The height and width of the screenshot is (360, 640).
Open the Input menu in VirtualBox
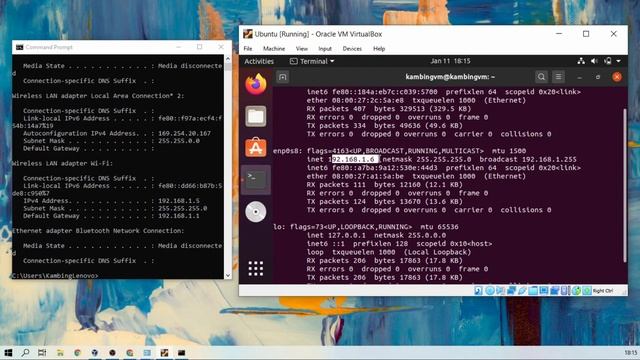[x=325, y=49]
